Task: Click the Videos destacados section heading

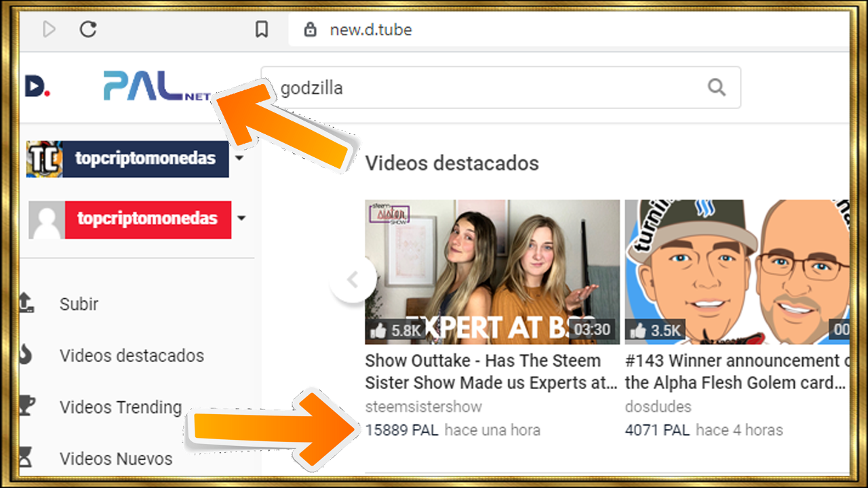Action: point(452,163)
